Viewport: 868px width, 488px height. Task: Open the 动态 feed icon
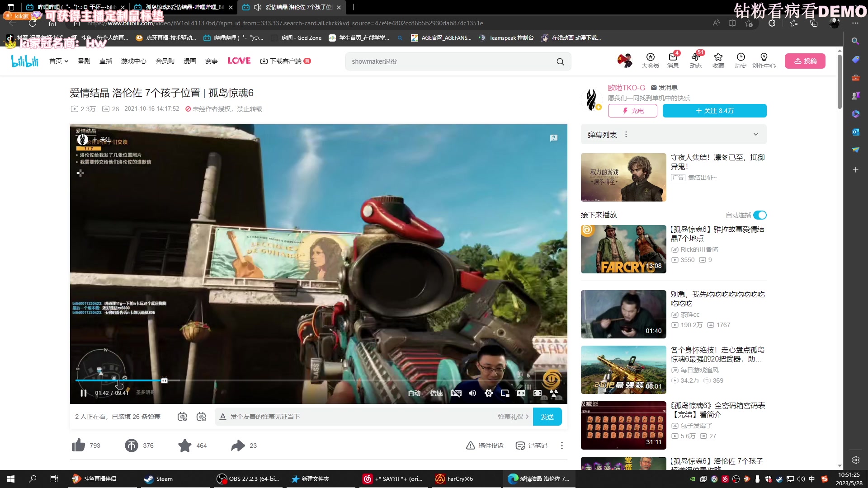click(x=696, y=61)
